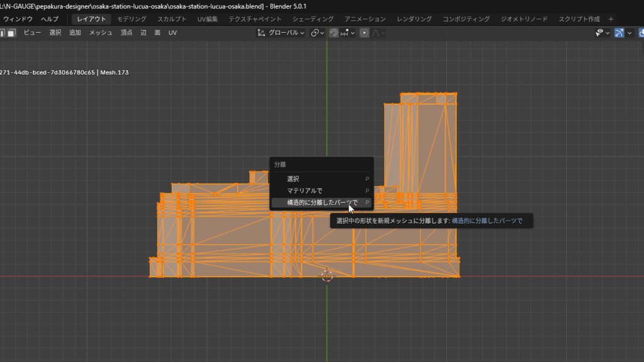This screenshot has height=362, width=644.
Task: Choose 構造的に分離したパーツで in separate menu
Action: 322,202
